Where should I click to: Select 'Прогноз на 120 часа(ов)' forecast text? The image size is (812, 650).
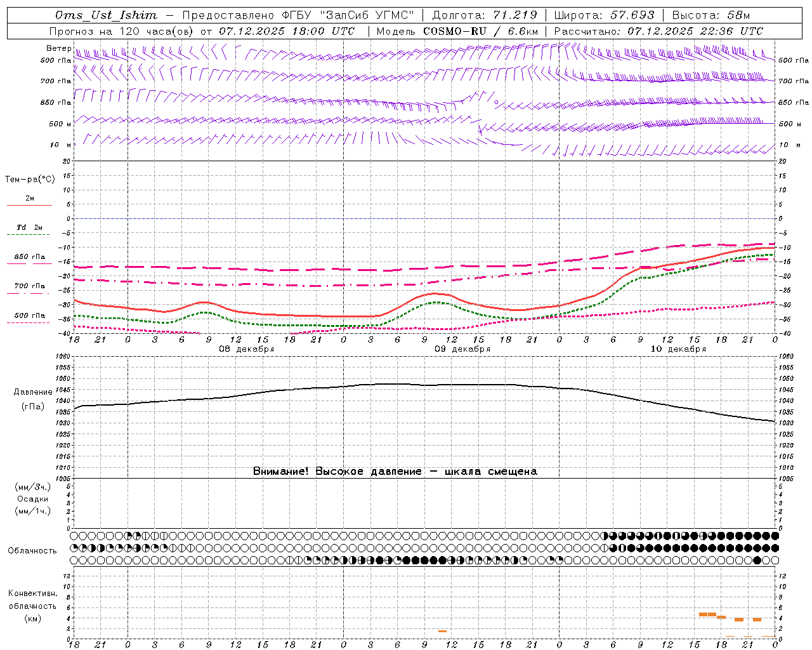[122, 31]
